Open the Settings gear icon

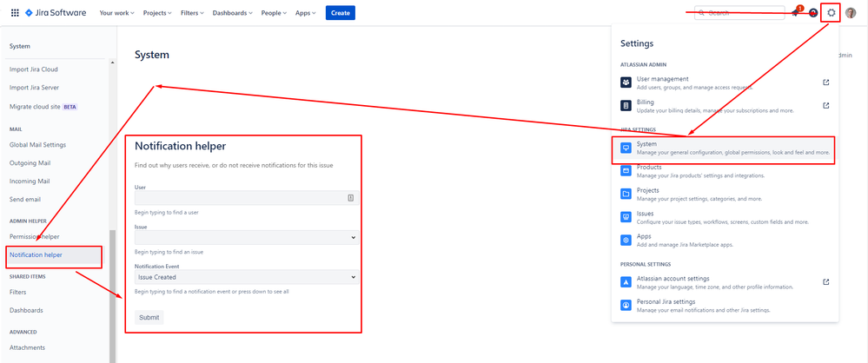(831, 13)
